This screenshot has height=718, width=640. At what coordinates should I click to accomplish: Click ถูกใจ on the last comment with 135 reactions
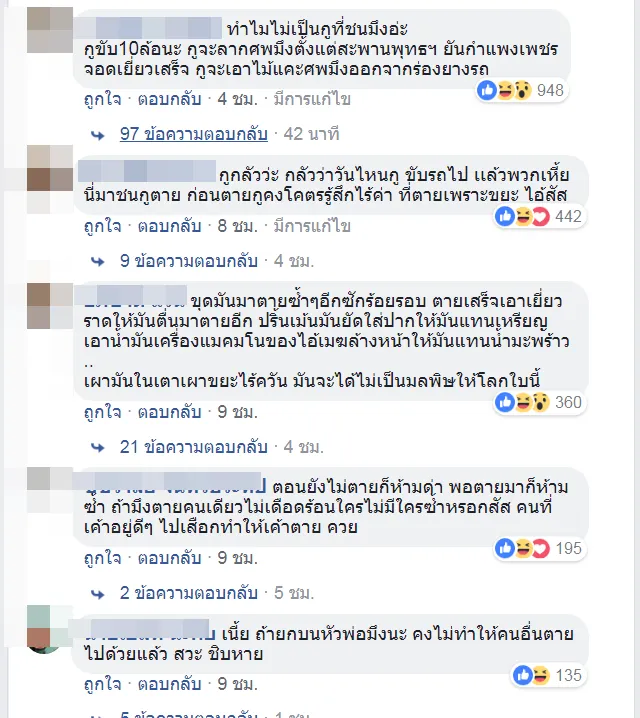(103, 684)
